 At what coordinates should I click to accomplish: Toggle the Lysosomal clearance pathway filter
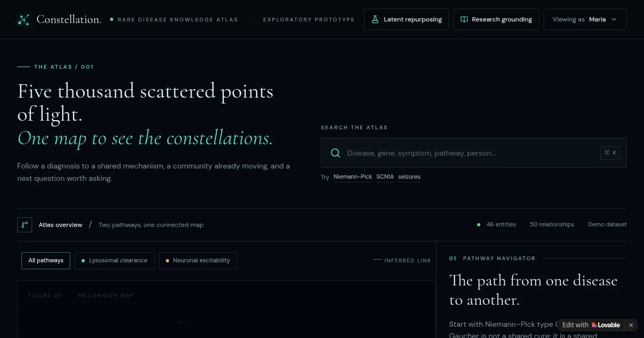click(x=114, y=261)
